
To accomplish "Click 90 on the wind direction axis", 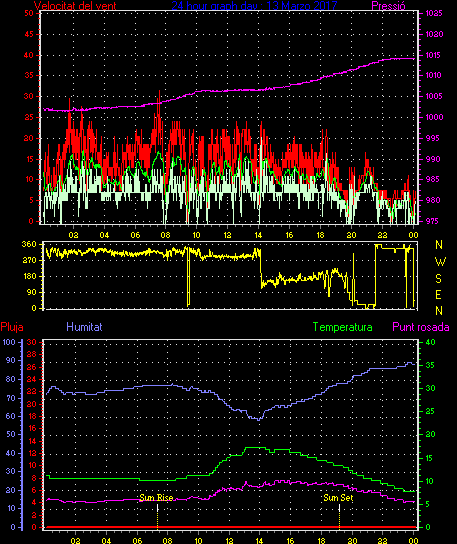I will click(32, 292).
